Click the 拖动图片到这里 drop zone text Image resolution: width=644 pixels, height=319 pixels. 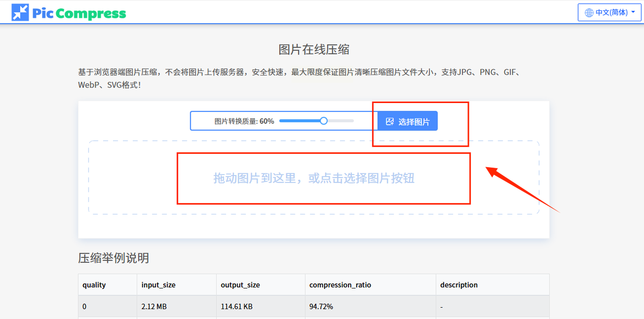(x=314, y=178)
